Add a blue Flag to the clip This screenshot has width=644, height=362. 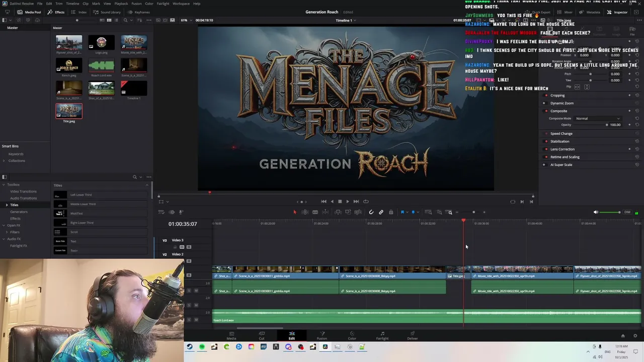click(x=402, y=212)
